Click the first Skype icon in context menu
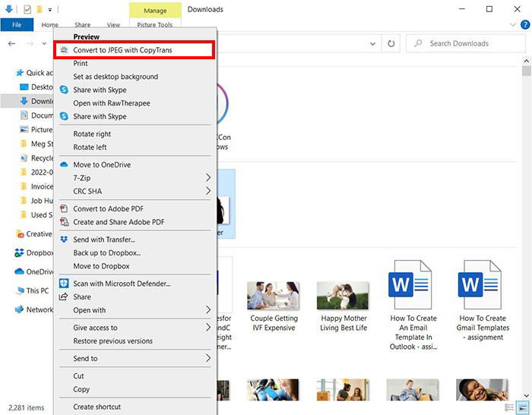Viewport: 532px width, 415px height. click(x=64, y=90)
